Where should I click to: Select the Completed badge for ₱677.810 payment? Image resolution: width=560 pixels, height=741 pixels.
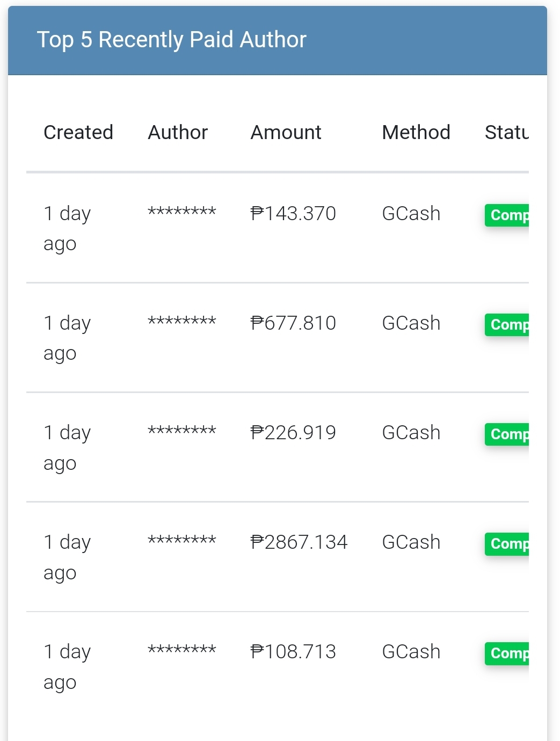point(507,325)
